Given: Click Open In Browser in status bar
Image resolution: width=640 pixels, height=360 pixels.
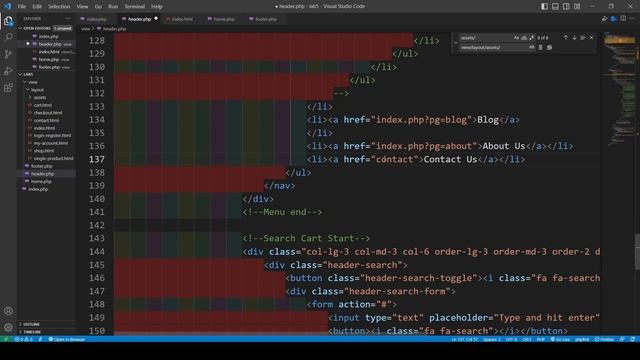Looking at the screenshot, I should click(x=67, y=339).
